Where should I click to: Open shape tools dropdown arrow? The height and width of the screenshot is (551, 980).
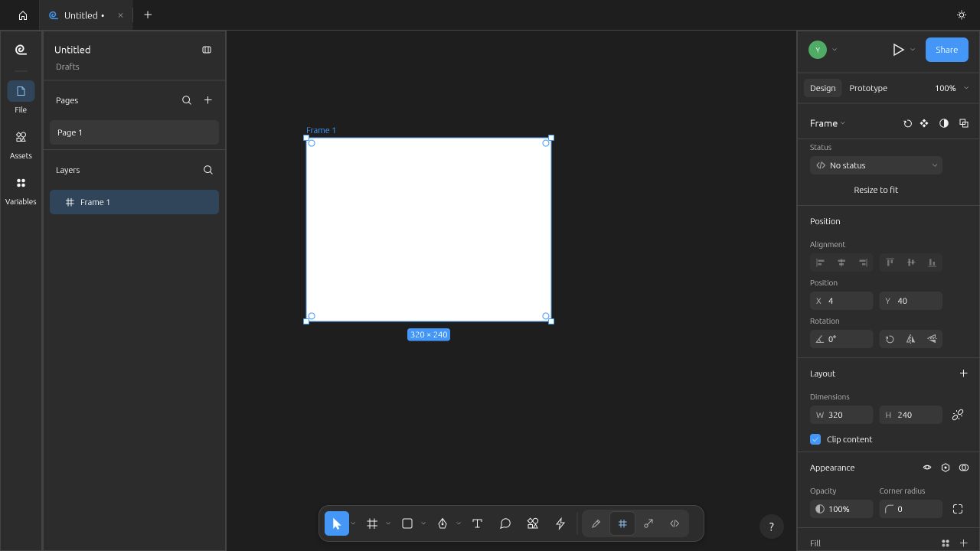(423, 523)
